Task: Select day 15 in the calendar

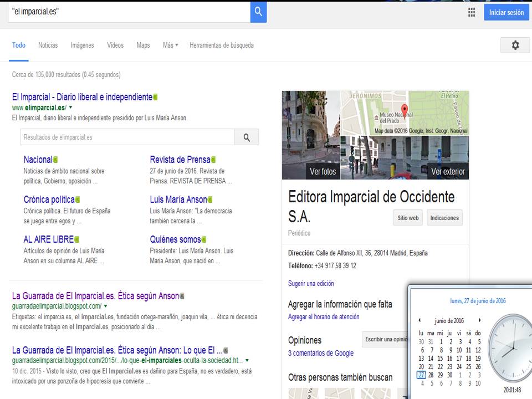Action: [x=440, y=359]
